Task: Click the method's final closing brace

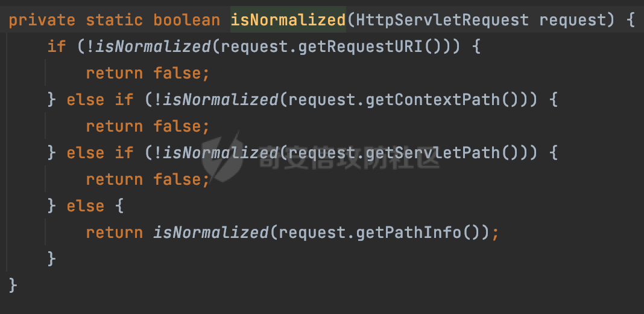Action: [x=13, y=286]
